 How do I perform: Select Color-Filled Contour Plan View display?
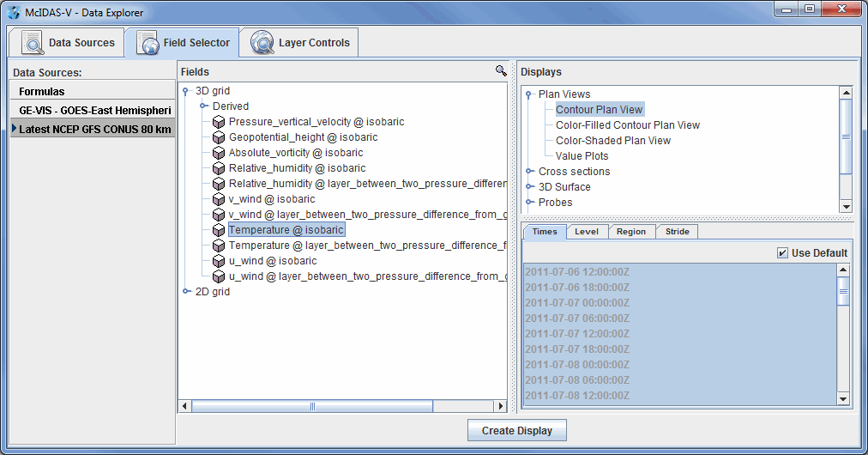click(628, 125)
